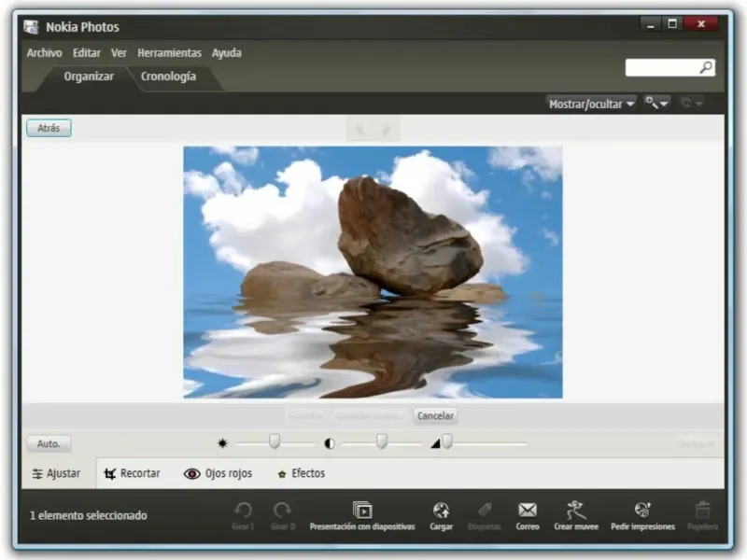747x560 pixels.
Task: Select the Efectos tool
Action: (301, 473)
